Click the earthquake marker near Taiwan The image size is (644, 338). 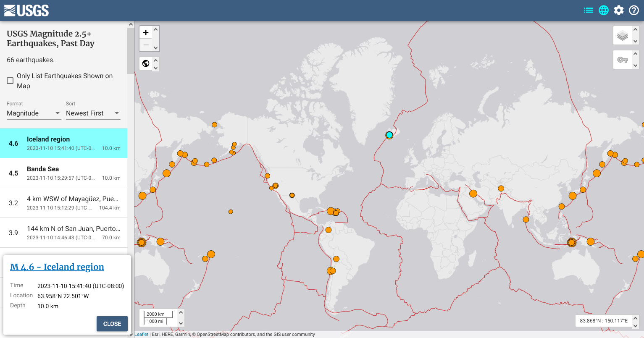[x=562, y=206]
